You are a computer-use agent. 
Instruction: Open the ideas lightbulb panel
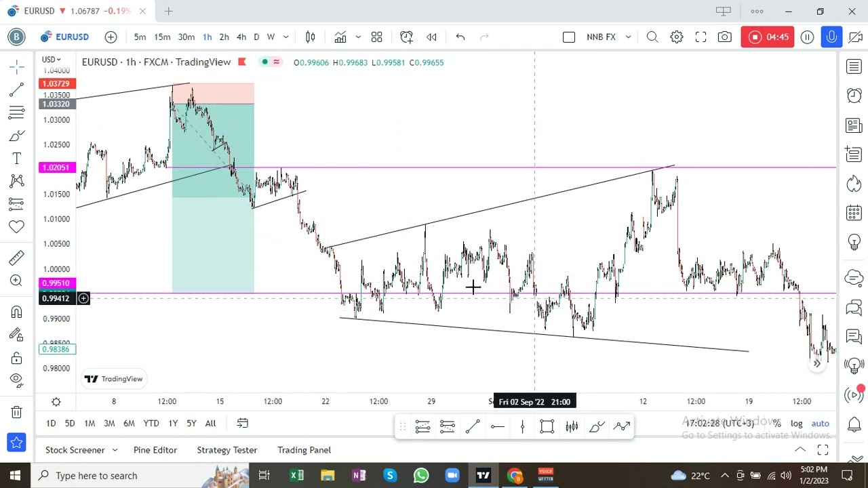(854, 243)
